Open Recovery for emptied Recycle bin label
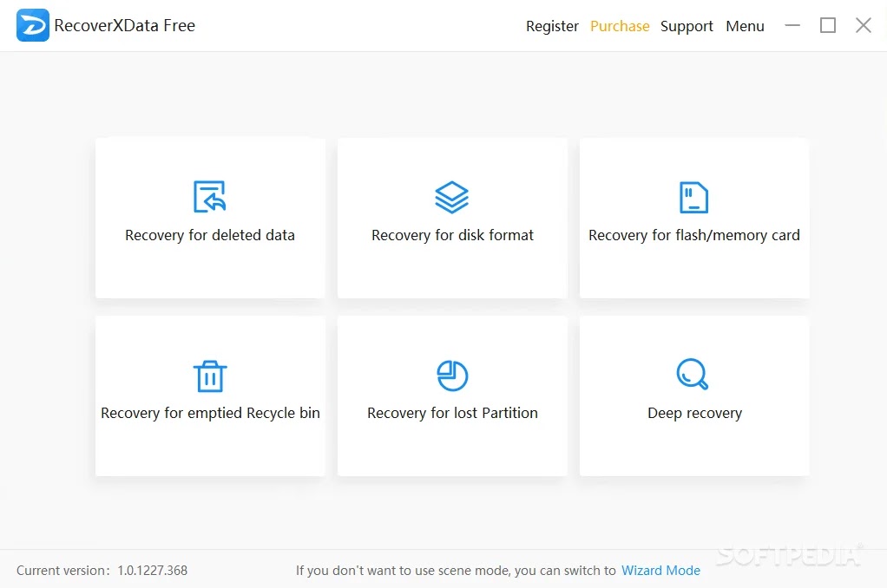This screenshot has width=887, height=588. click(x=210, y=414)
